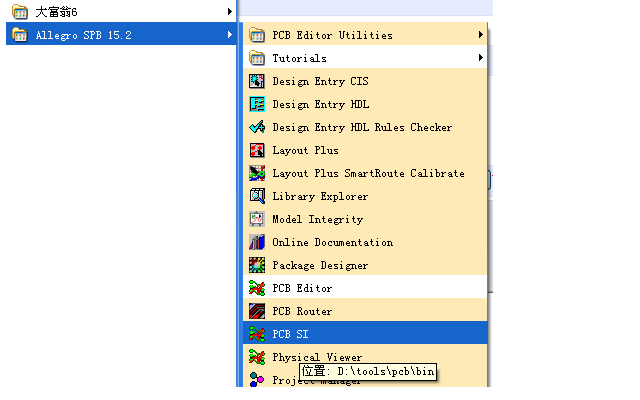Open Online Documentation entry
The height and width of the screenshot is (400, 640).
(365, 242)
